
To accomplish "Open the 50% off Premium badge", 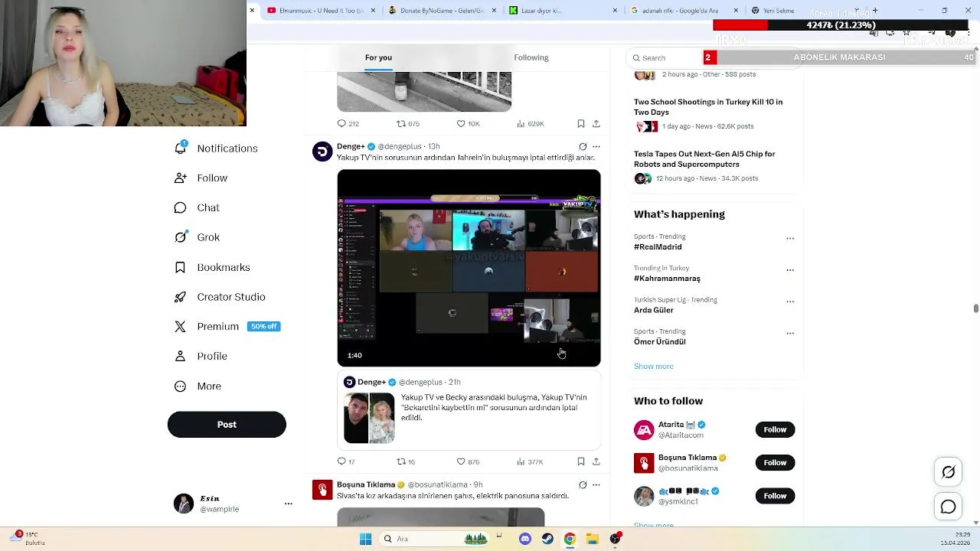I will pos(263,326).
